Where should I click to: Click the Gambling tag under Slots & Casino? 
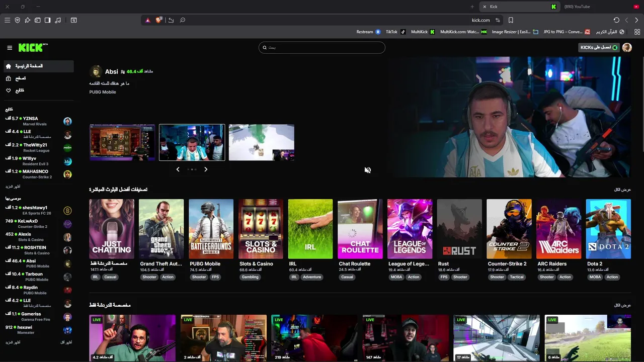(x=250, y=277)
